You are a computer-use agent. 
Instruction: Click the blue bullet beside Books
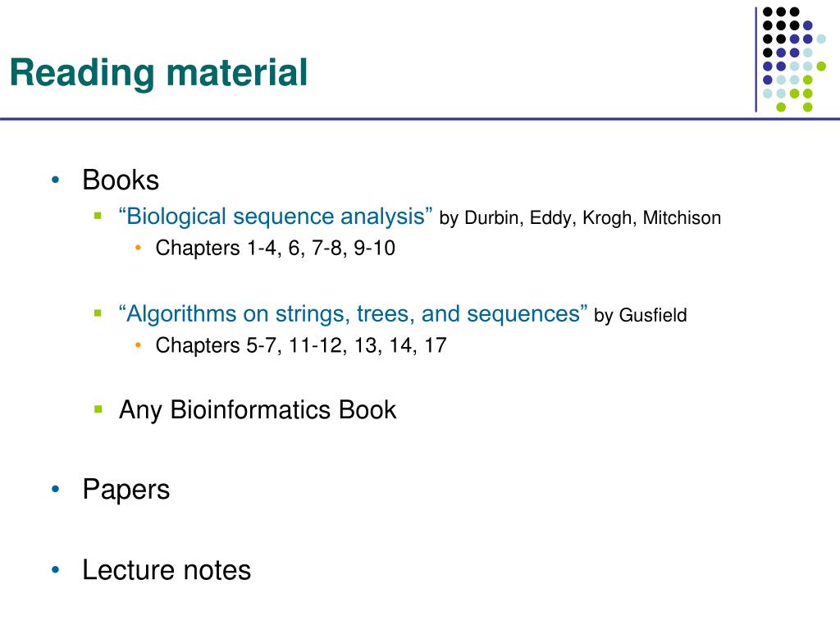[55, 180]
